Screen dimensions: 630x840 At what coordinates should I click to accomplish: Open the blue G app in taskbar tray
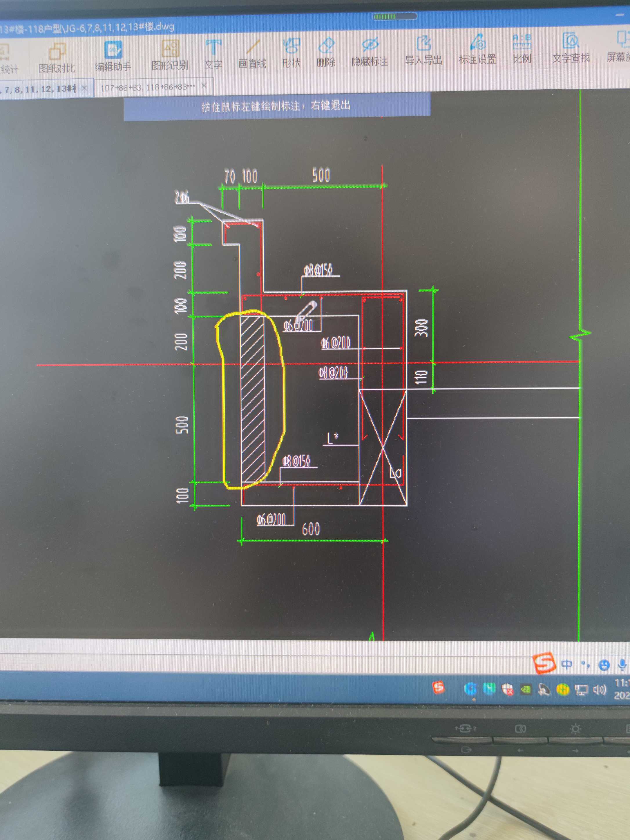(x=470, y=689)
